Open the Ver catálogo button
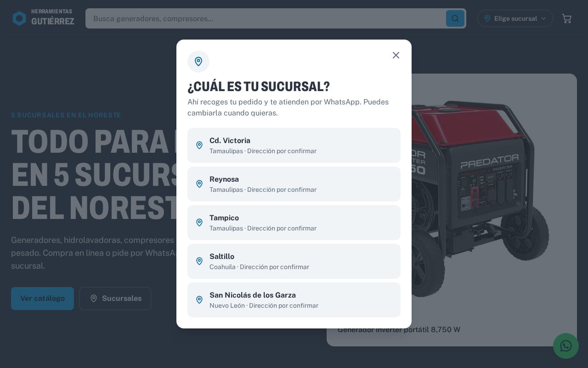Screen dimensions: 588x368 (42, 299)
